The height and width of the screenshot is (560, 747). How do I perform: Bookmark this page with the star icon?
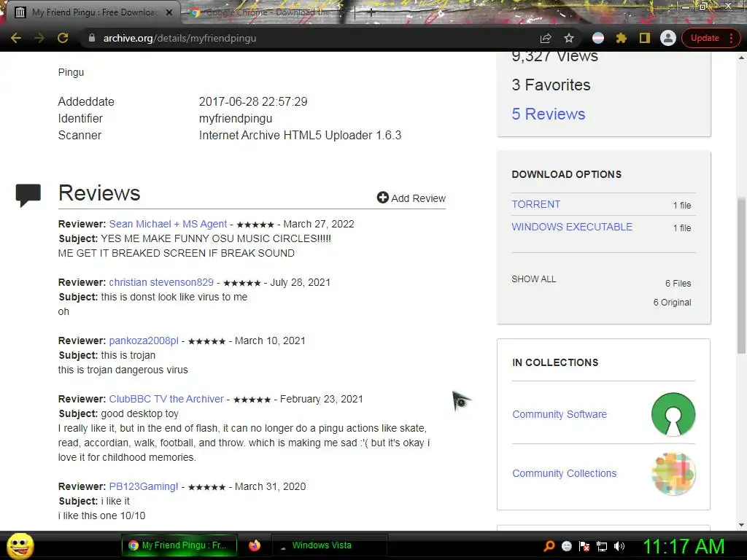coord(569,38)
